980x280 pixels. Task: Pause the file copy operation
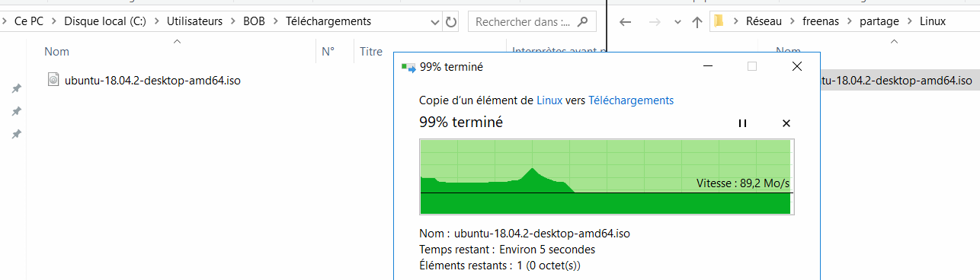[x=742, y=123]
